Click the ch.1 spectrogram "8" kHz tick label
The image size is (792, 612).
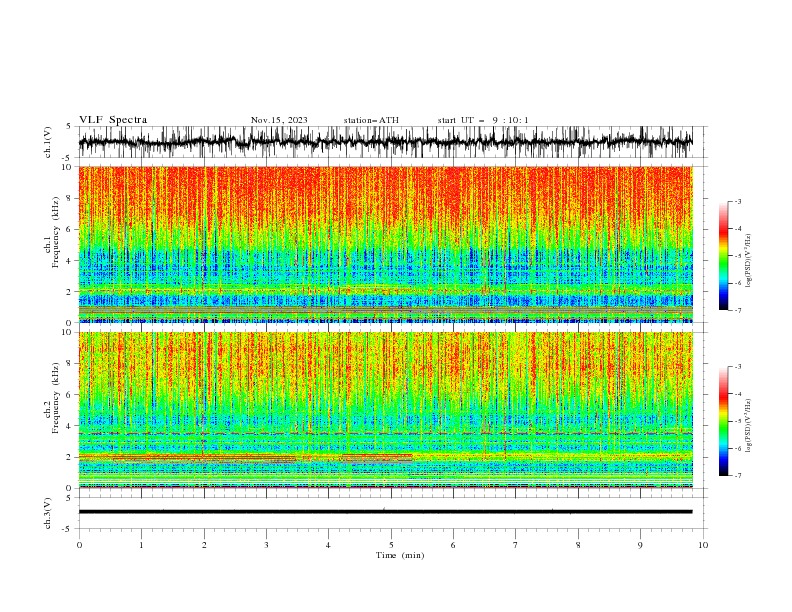point(70,198)
